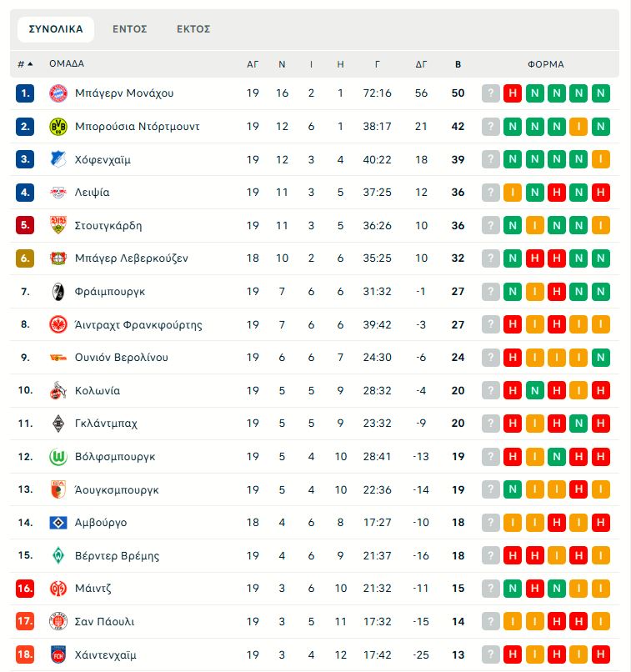Select the Hoffenheim team logo
Screen dimensions: 631x672
pyautogui.click(x=56, y=159)
